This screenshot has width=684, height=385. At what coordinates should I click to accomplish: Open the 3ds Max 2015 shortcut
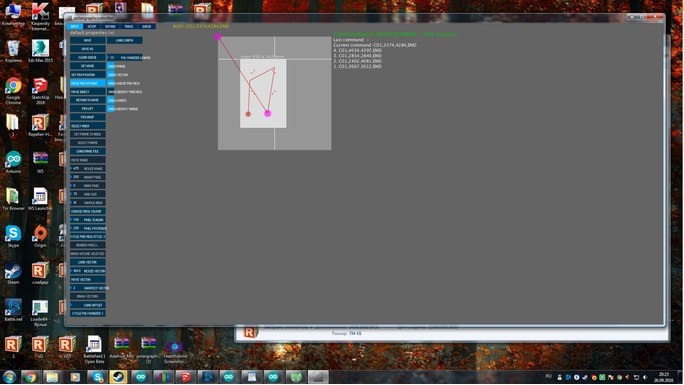point(40,51)
